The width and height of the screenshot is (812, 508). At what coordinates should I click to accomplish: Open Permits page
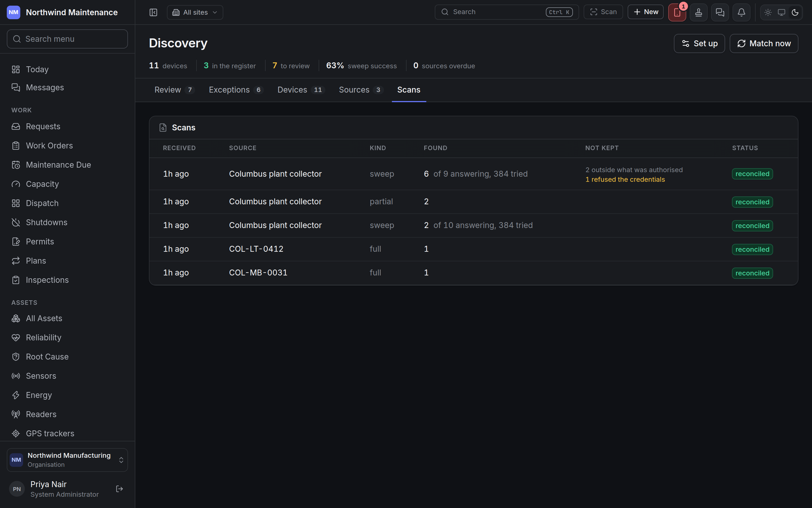pyautogui.click(x=67, y=241)
